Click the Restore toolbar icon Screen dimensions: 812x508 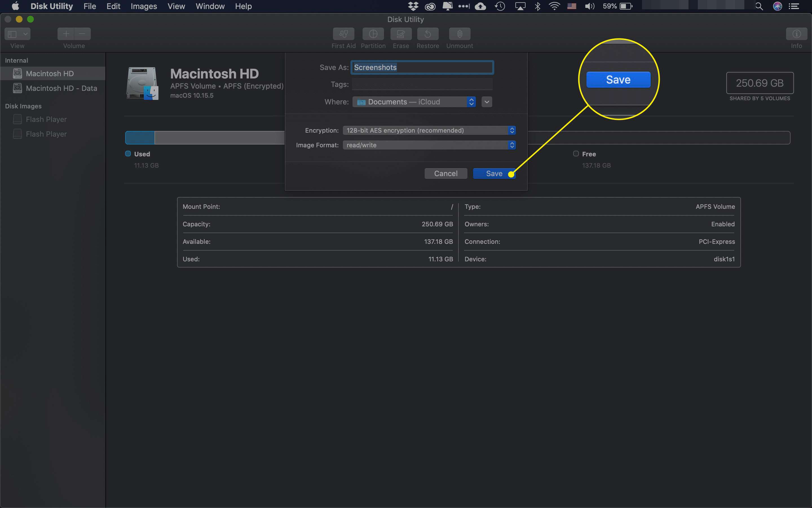pos(428,34)
